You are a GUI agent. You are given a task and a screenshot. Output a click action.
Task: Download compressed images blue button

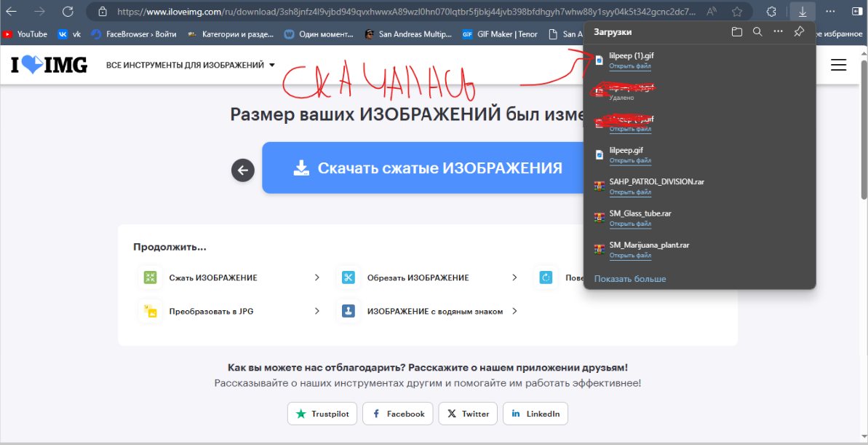426,168
